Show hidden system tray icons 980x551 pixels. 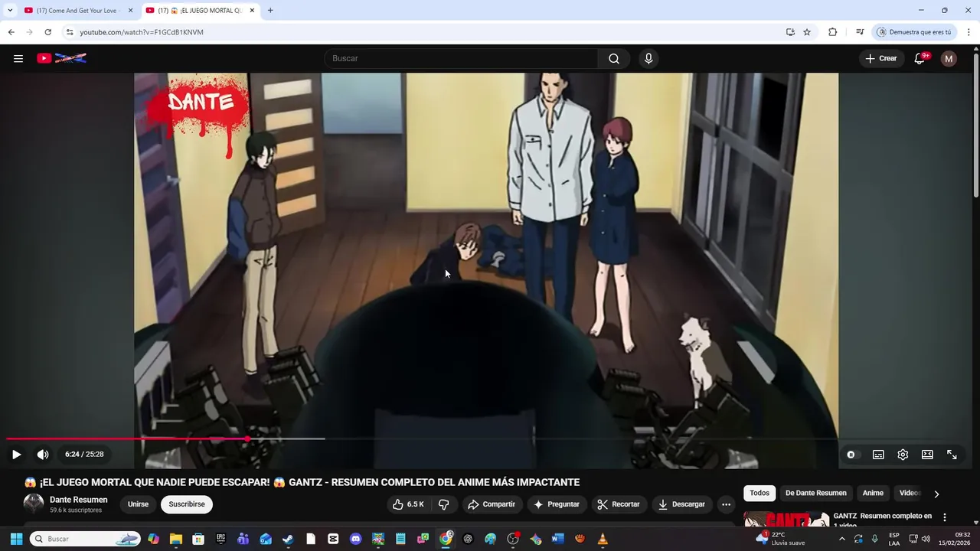pyautogui.click(x=841, y=540)
